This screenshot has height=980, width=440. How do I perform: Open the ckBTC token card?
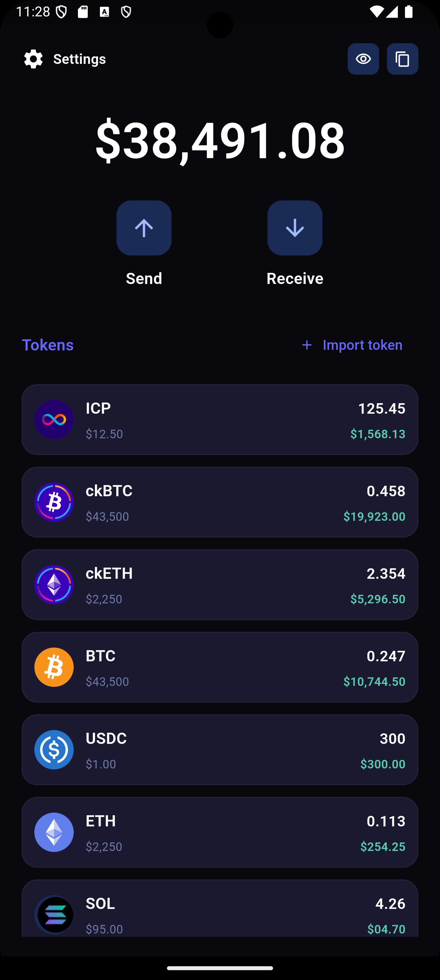[x=220, y=502]
